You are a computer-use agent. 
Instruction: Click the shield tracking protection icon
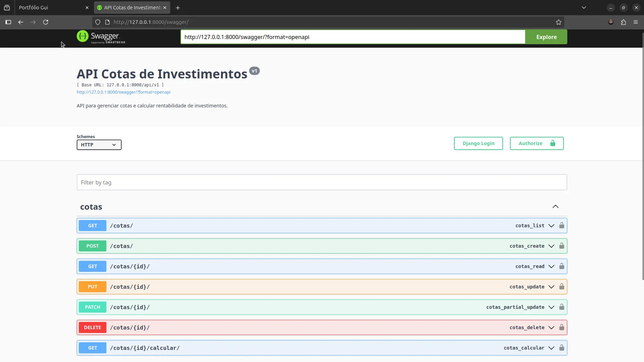coord(98,22)
